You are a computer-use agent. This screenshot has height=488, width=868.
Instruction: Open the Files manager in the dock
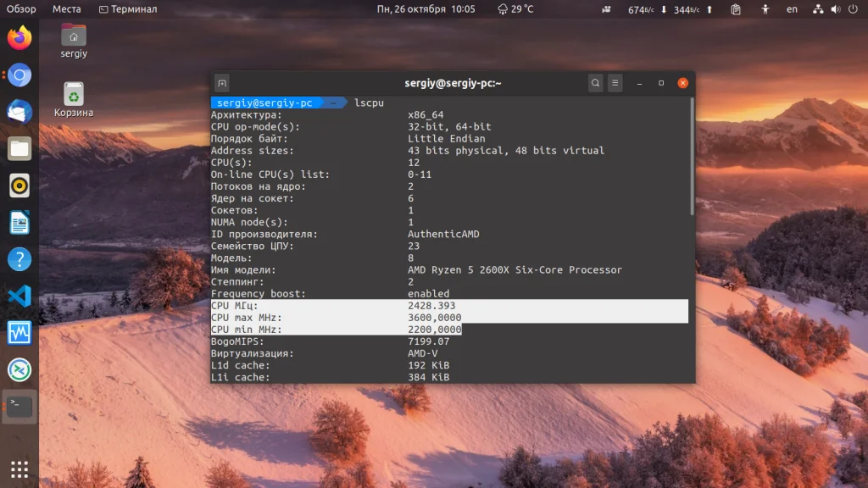[x=19, y=149]
